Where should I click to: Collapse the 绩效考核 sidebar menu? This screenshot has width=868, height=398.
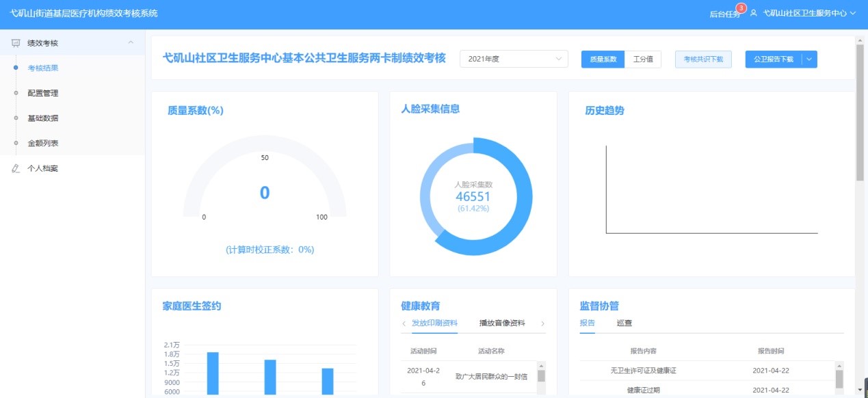tap(131, 43)
